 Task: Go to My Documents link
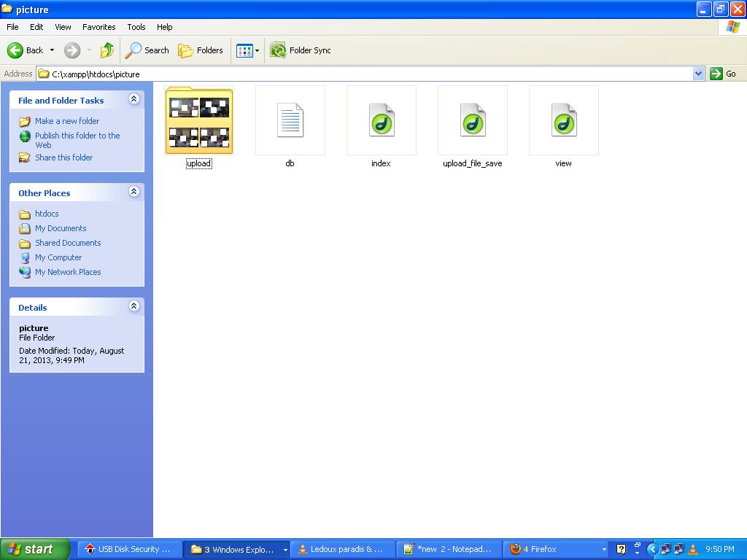coord(61,228)
